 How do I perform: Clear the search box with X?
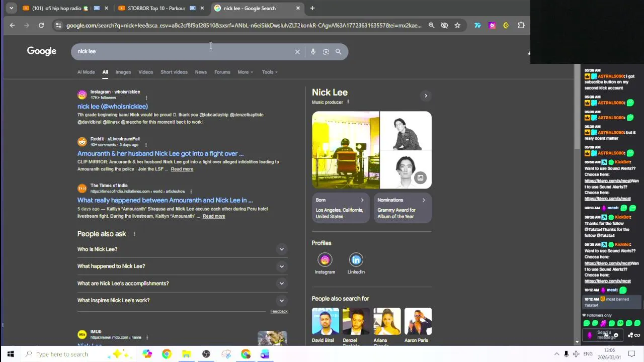click(x=297, y=51)
